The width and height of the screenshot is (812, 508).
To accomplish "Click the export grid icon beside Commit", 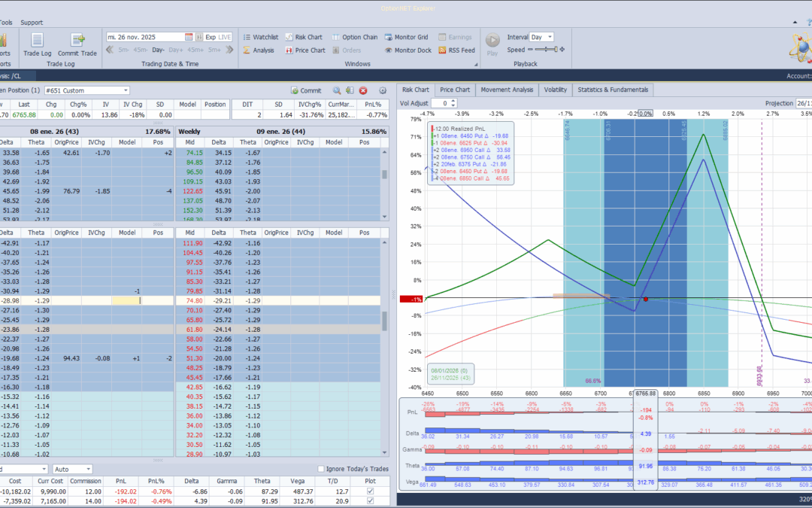I will click(x=350, y=90).
